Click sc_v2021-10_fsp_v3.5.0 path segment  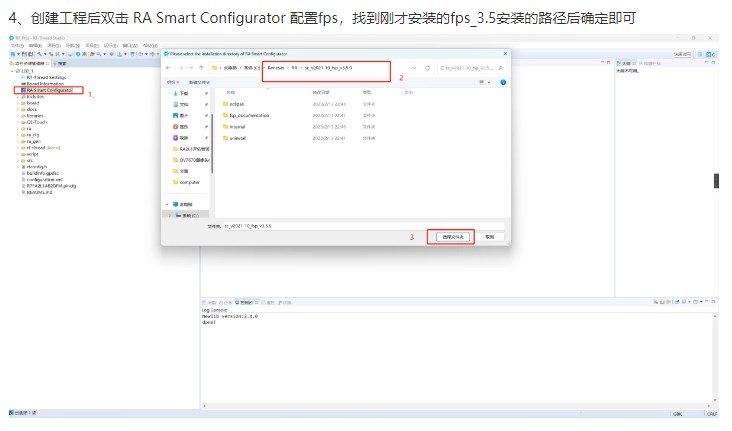[328, 68]
